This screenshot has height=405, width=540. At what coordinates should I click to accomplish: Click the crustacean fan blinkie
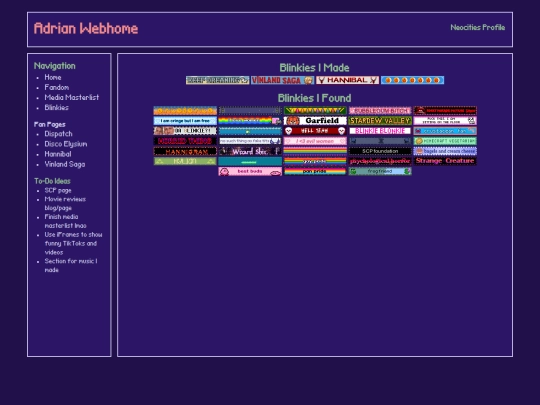(445, 131)
